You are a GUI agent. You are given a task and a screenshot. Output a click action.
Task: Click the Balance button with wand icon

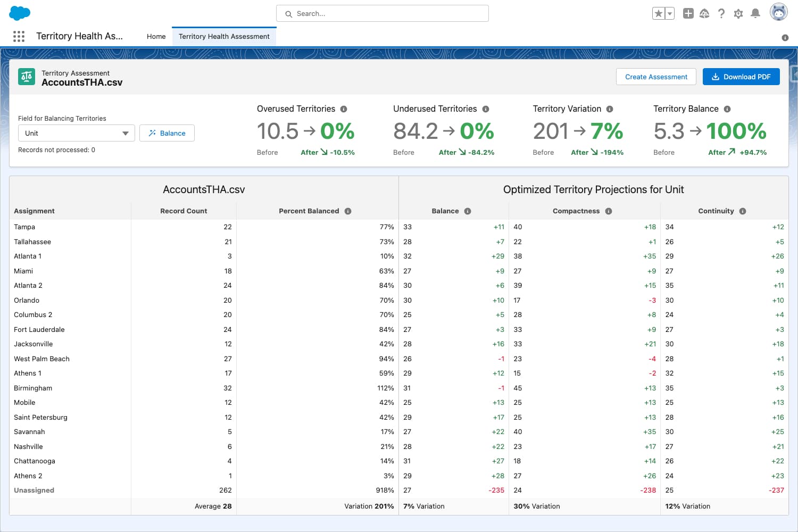pyautogui.click(x=167, y=133)
